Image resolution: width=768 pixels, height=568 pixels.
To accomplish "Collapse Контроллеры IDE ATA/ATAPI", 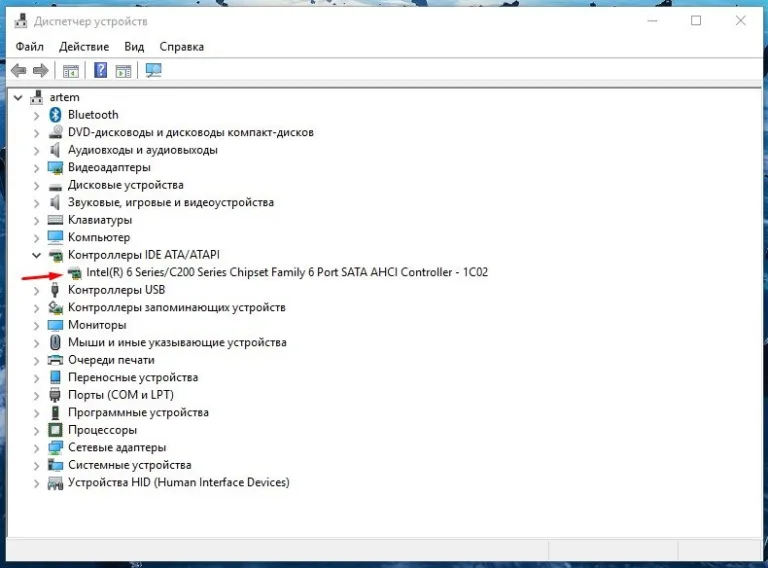I will click(36, 255).
